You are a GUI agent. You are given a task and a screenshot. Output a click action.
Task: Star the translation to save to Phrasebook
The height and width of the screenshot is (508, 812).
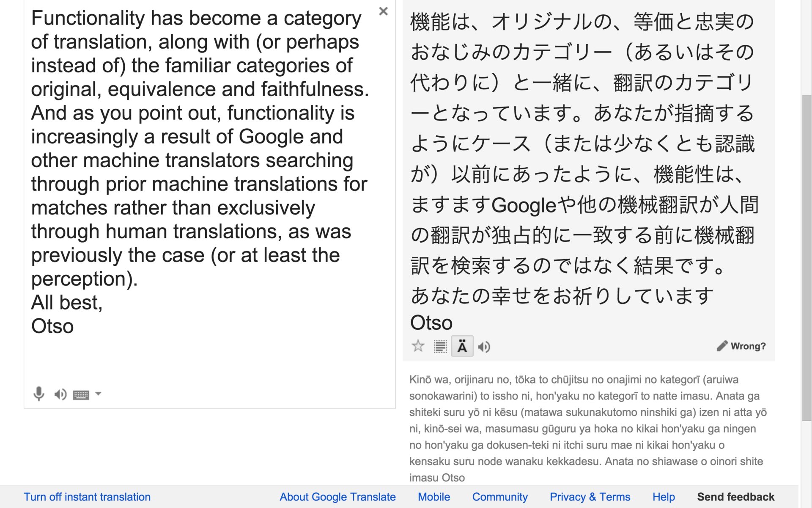click(418, 346)
